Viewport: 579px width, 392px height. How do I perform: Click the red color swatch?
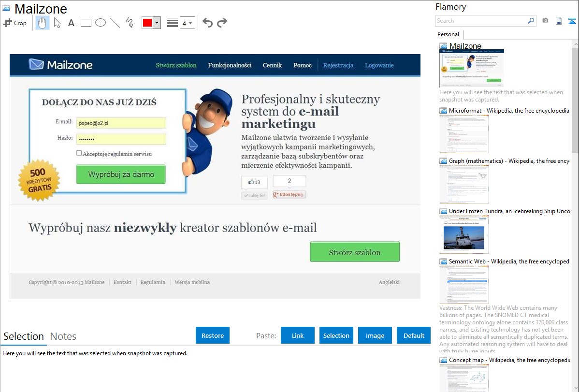click(x=147, y=23)
